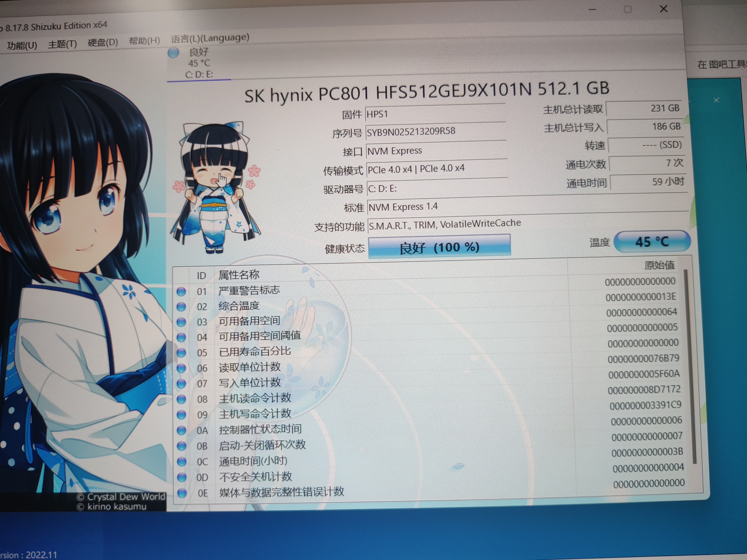Close the teal background window's X button
This screenshot has height=560, width=747.
coord(716,100)
